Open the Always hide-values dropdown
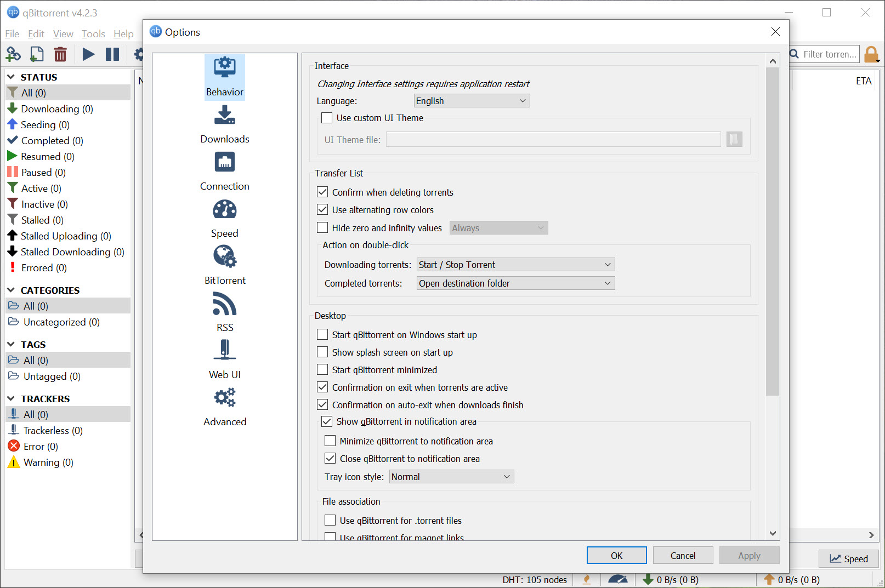 (x=498, y=228)
